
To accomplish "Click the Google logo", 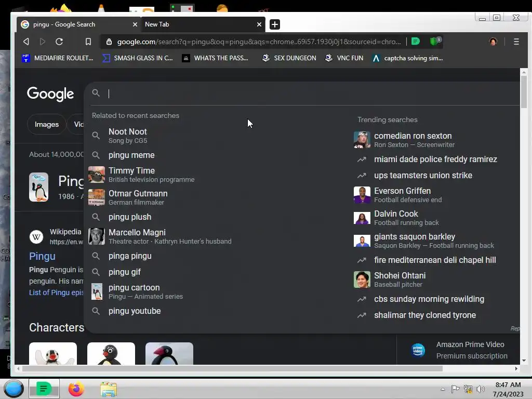I will coord(50,94).
